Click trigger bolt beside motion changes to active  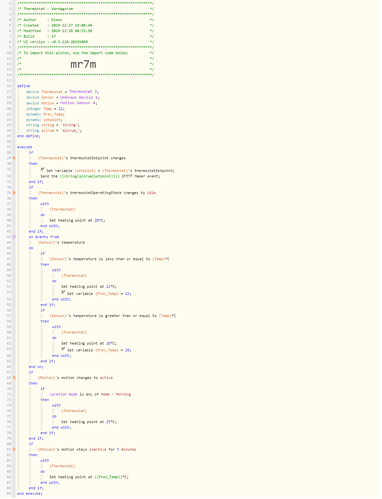14,378
